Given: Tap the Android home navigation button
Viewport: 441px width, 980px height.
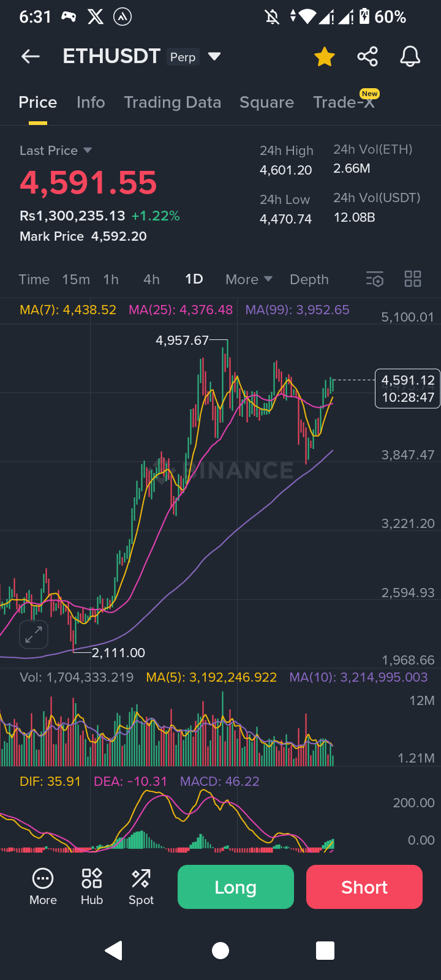Looking at the screenshot, I should pos(221,950).
